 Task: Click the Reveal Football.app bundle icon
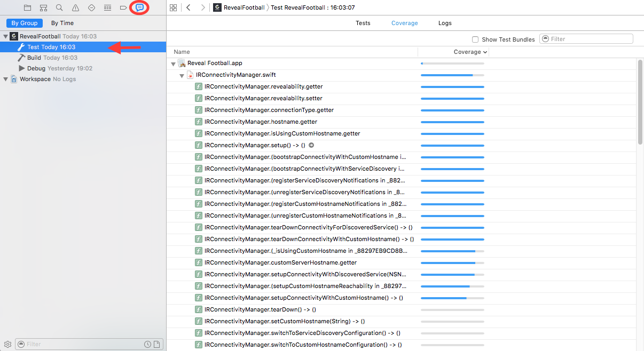point(182,63)
